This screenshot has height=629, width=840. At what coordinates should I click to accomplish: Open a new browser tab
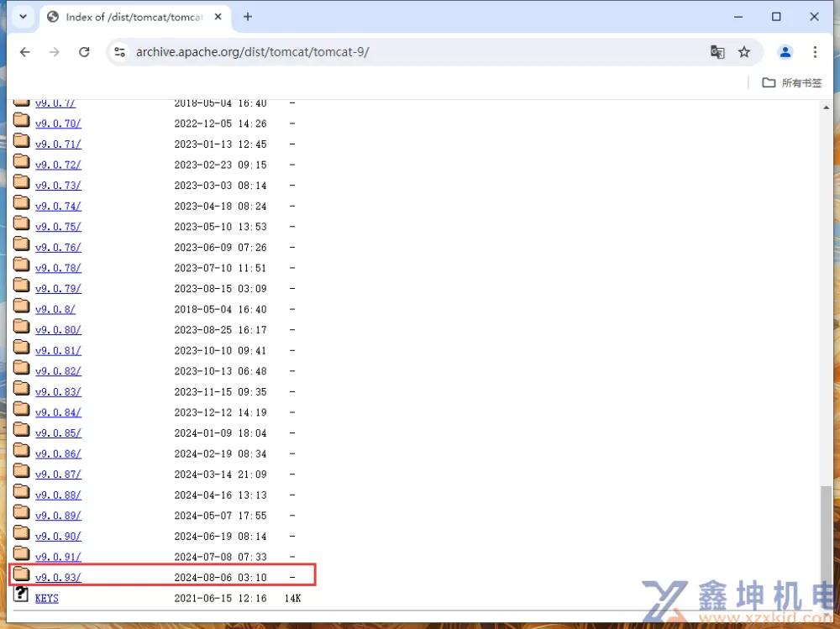[248, 17]
